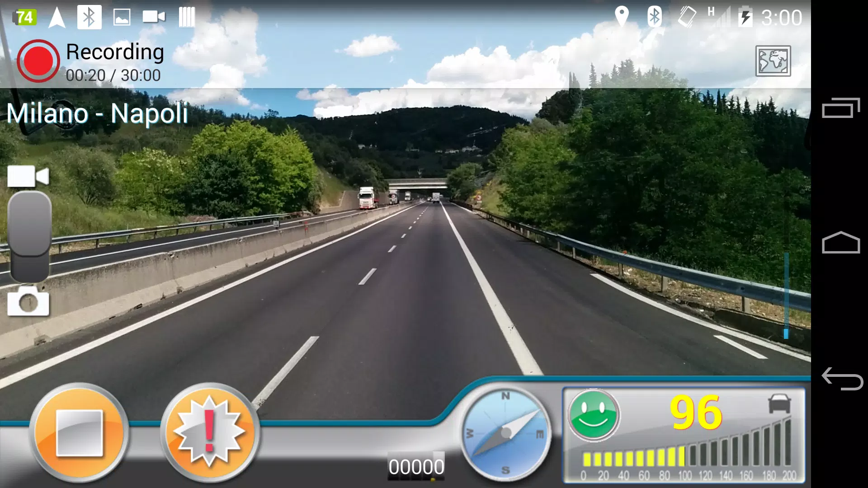The width and height of the screenshot is (868, 488).
Task: Click the 00:20 / 30:00 timestamp button
Action: click(x=114, y=75)
